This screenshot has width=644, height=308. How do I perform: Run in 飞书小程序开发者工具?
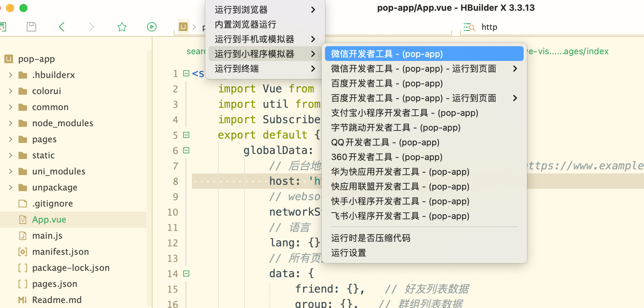point(424,216)
